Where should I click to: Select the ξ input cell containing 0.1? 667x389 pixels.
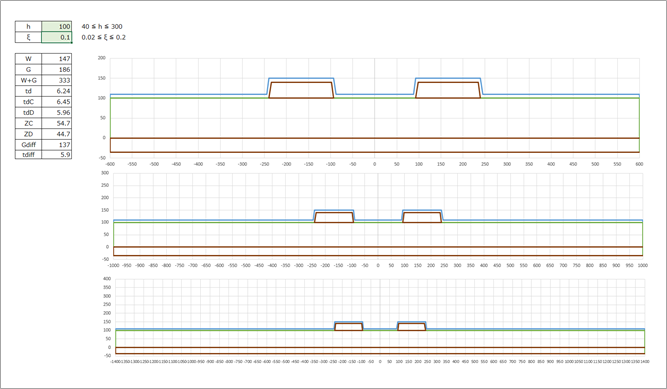[x=57, y=37]
